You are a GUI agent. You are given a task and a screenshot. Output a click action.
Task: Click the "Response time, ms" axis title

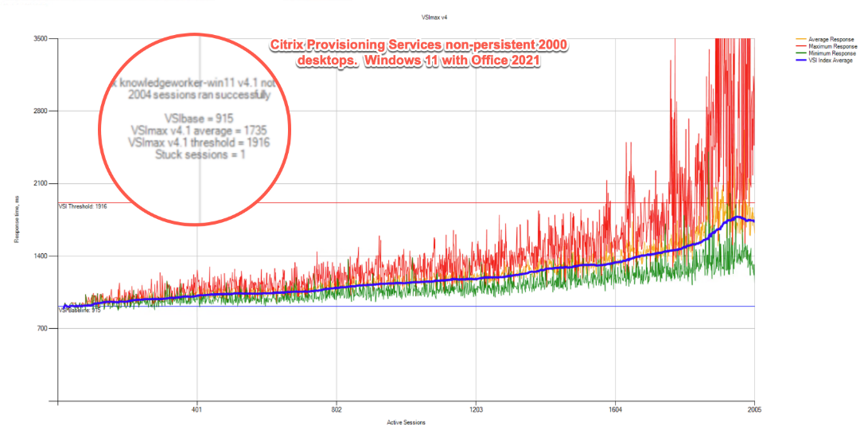(17, 220)
